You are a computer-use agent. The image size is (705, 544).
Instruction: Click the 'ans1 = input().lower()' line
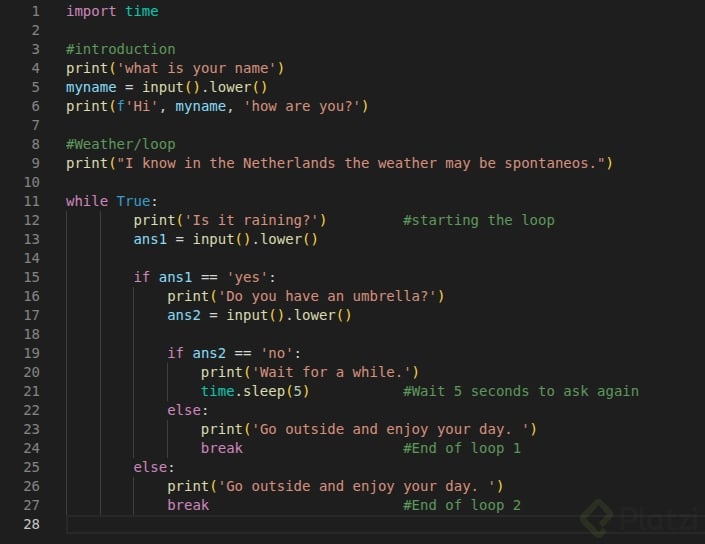click(226, 239)
